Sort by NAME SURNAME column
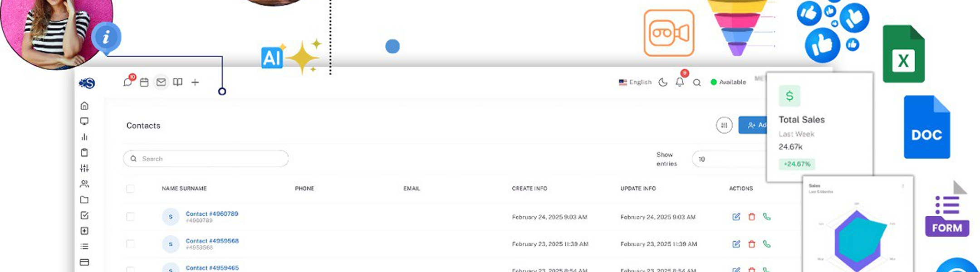Screen dimensions: 980x272 tap(184, 189)
